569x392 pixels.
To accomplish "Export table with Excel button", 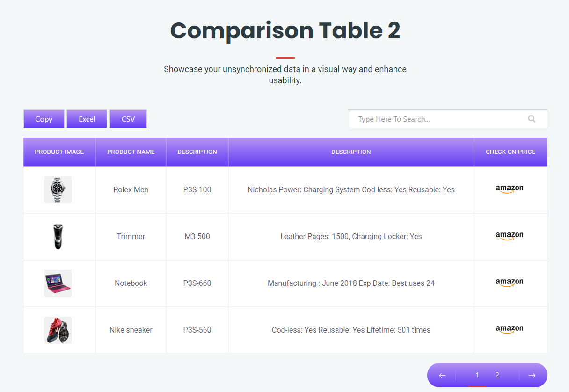I will (87, 119).
